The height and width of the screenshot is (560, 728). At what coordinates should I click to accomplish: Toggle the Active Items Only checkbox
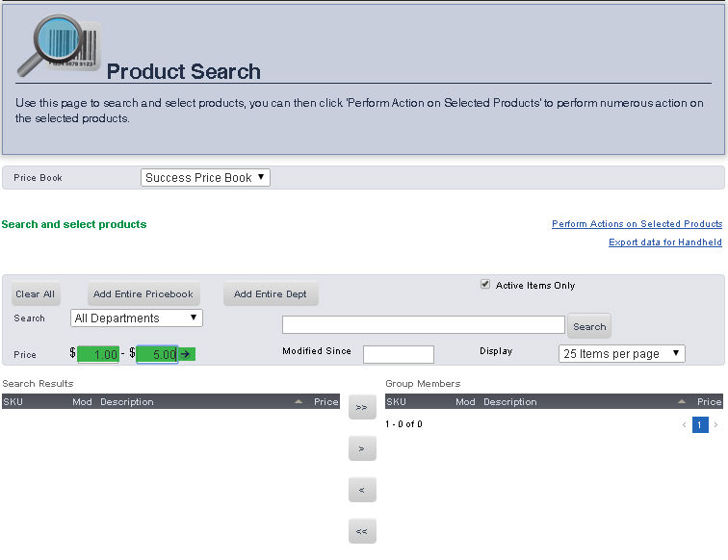pos(485,285)
